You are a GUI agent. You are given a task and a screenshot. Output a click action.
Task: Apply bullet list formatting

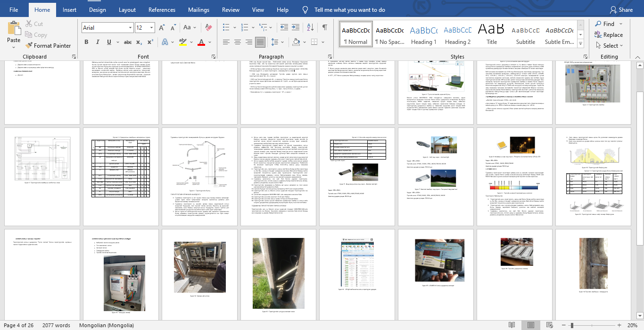pyautogui.click(x=226, y=28)
